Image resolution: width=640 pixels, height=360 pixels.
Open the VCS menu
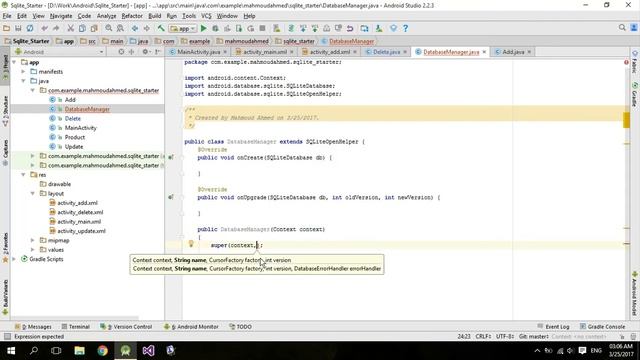point(206,16)
